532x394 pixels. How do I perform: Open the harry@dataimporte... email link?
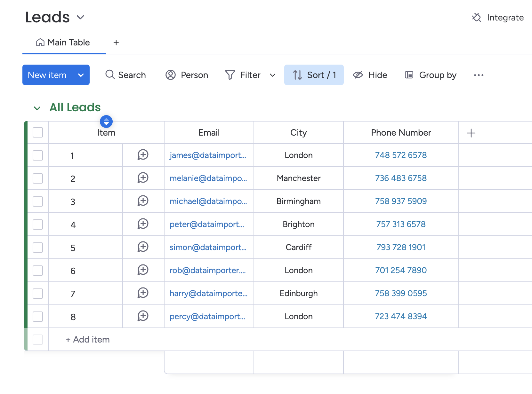coord(209,293)
